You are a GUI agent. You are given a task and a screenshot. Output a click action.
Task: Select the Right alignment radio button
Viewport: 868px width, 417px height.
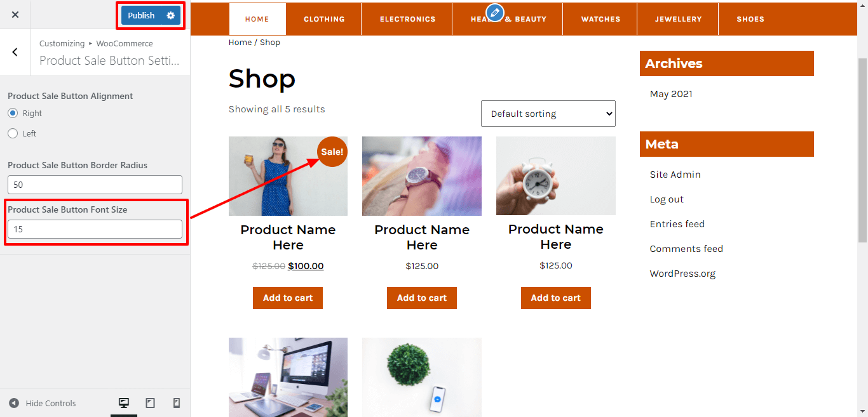pyautogui.click(x=13, y=113)
